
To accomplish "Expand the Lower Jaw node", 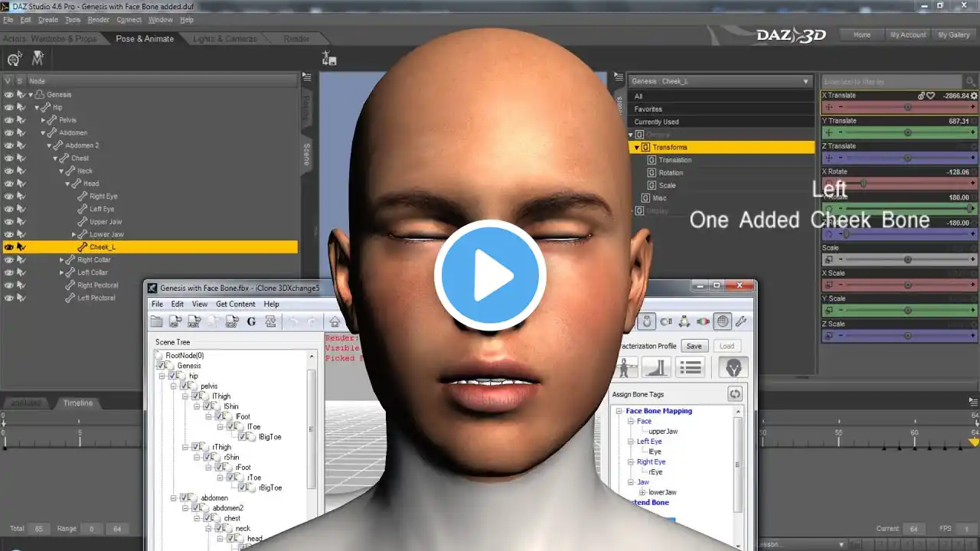I will point(74,234).
